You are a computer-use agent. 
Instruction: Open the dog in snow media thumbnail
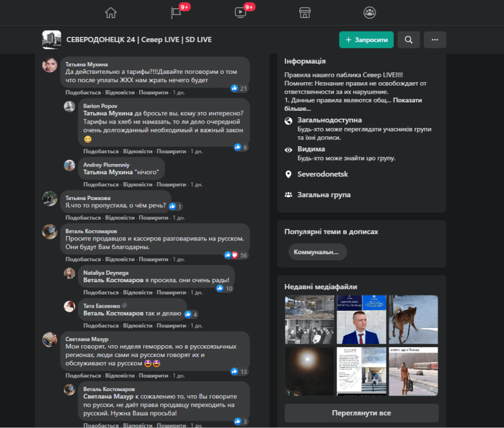(x=413, y=319)
